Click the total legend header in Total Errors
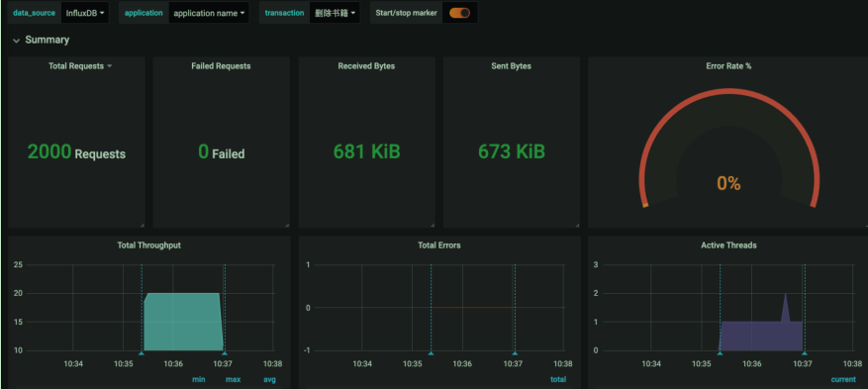 (558, 379)
